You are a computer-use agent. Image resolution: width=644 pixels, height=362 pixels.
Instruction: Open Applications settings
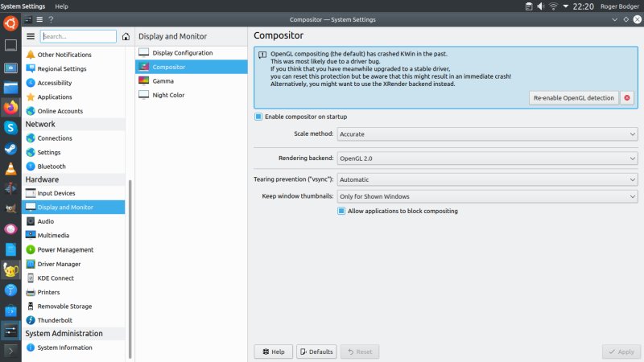[73, 97]
